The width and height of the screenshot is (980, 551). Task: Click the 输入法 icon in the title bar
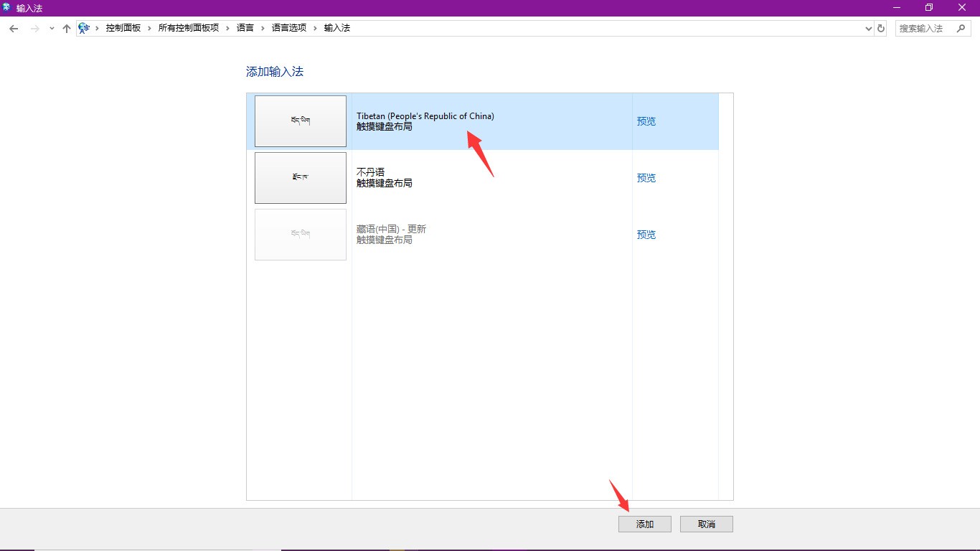(7, 7)
